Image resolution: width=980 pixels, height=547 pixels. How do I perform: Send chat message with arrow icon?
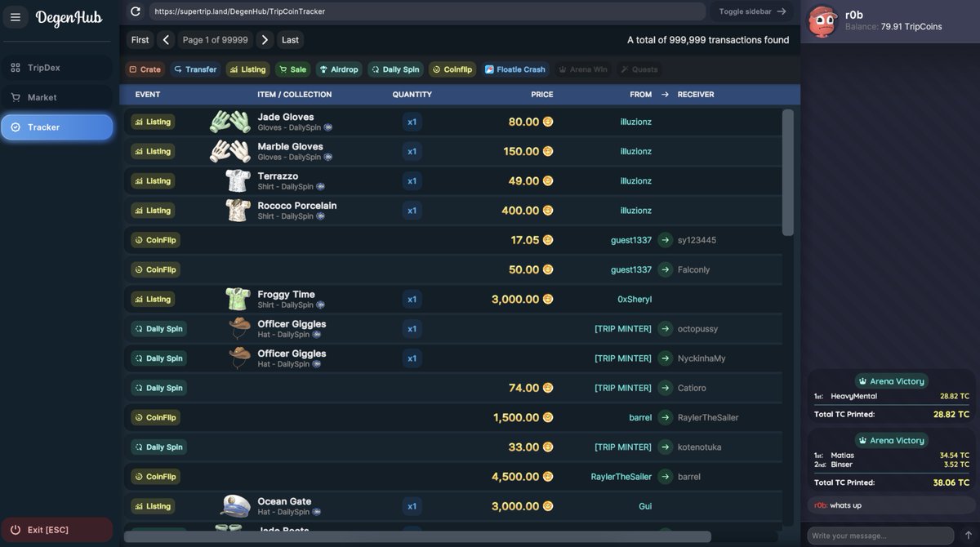pyautogui.click(x=969, y=536)
